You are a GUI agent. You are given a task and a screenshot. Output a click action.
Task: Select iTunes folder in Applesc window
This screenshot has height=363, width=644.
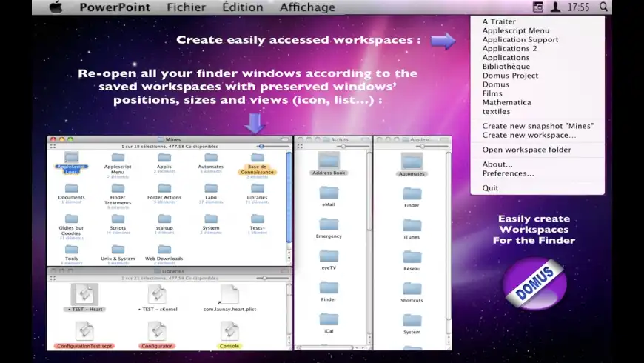(x=412, y=229)
